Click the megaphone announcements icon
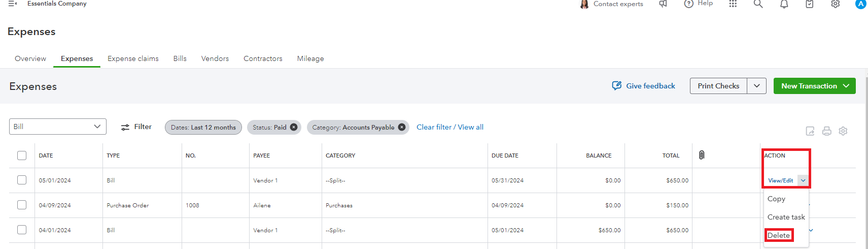Image resolution: width=868 pixels, height=249 pixels. (x=663, y=4)
